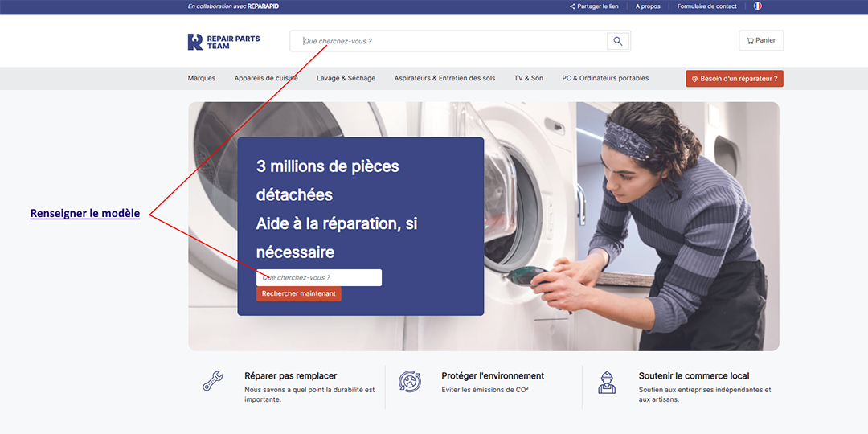Open the A propos page
The image size is (868, 434).
(648, 6)
